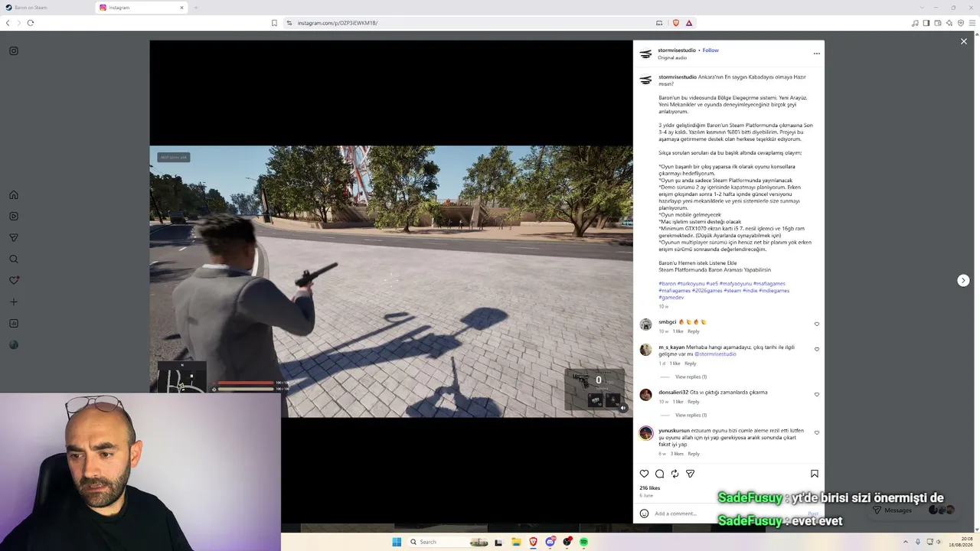Open the @stormrisestudio mention in m_s_kayan's comment
Screen dimensions: 980x551
[x=715, y=354]
